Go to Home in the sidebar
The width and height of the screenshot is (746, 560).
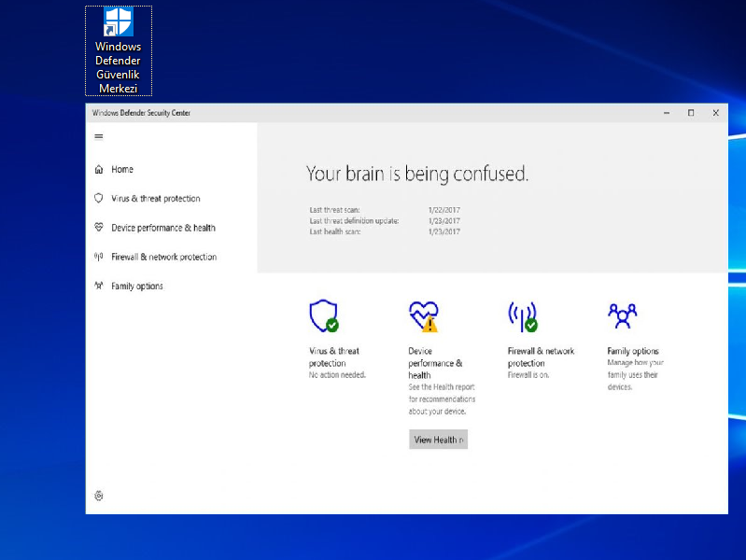tap(122, 169)
